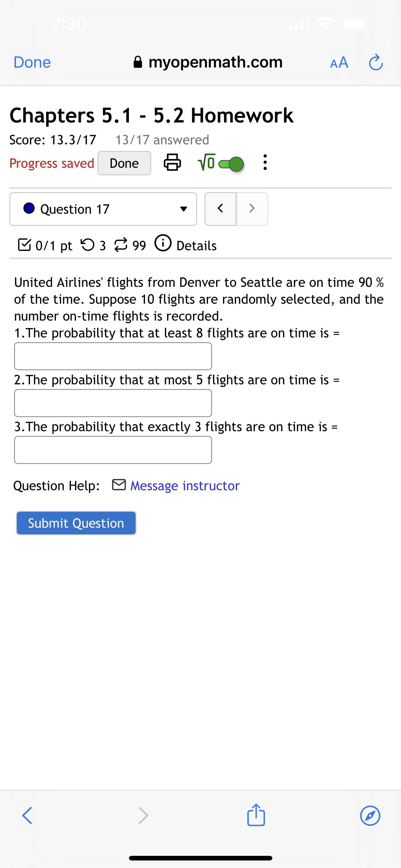401x868 pixels.
Task: Click the 0/1 pt checkbox icon
Action: click(x=24, y=245)
